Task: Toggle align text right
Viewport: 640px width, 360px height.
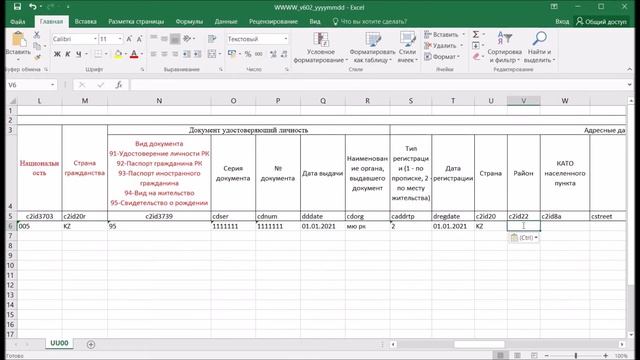Action: pos(175,54)
